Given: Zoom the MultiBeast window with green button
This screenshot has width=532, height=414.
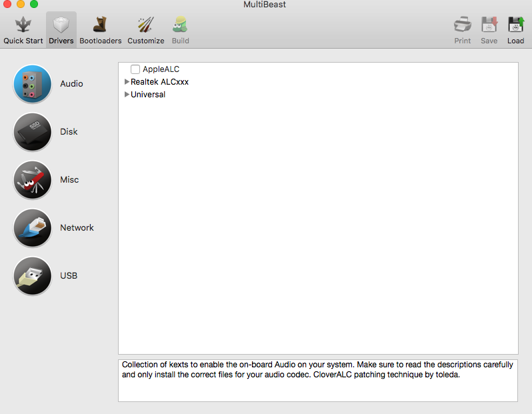Looking at the screenshot, I should (34, 4).
